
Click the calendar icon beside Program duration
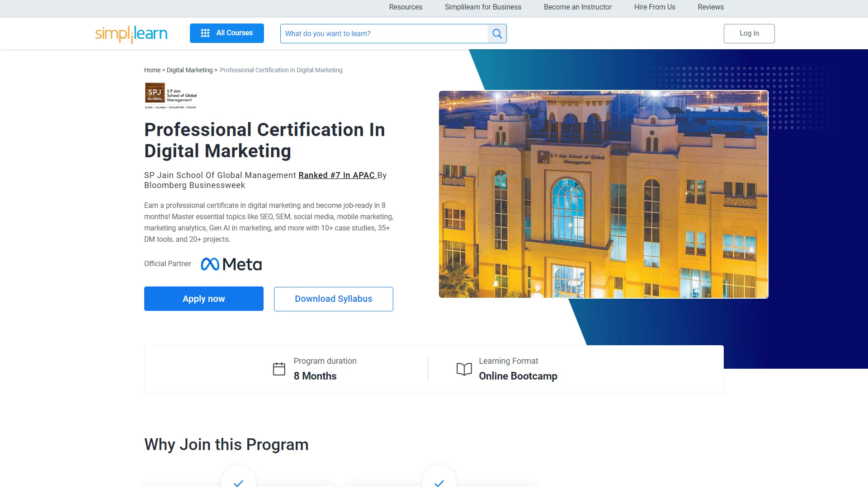pos(279,369)
